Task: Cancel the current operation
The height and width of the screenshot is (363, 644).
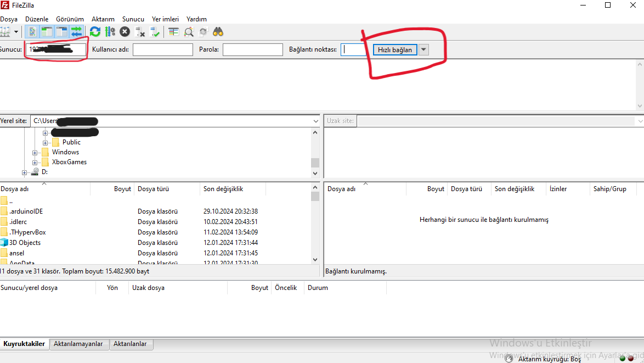Action: (x=125, y=32)
